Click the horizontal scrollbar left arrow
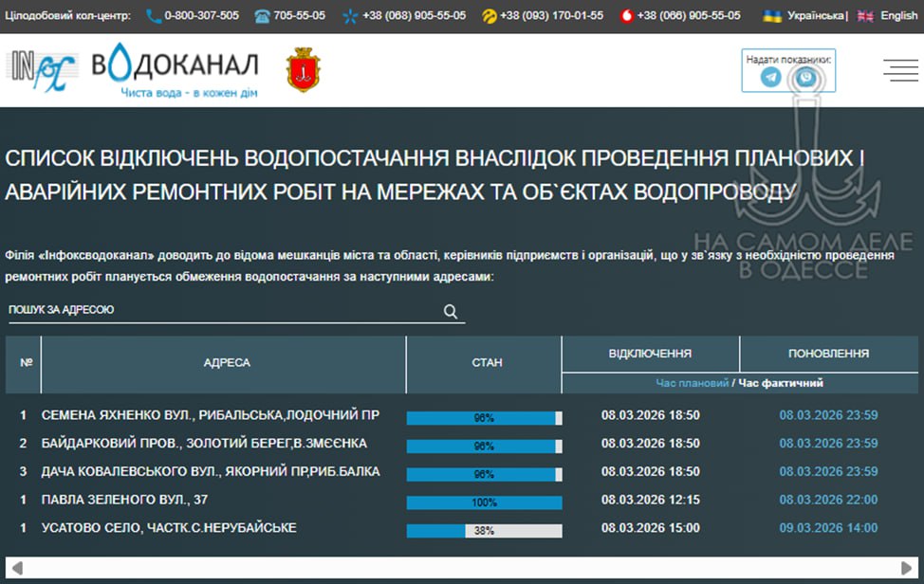The width and height of the screenshot is (924, 584). (17, 568)
